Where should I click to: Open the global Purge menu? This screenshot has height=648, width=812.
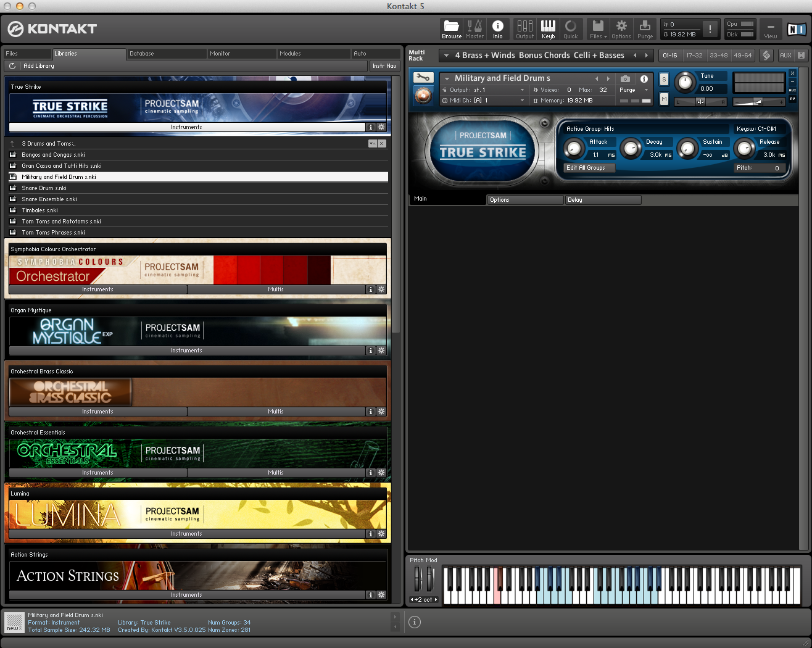645,29
